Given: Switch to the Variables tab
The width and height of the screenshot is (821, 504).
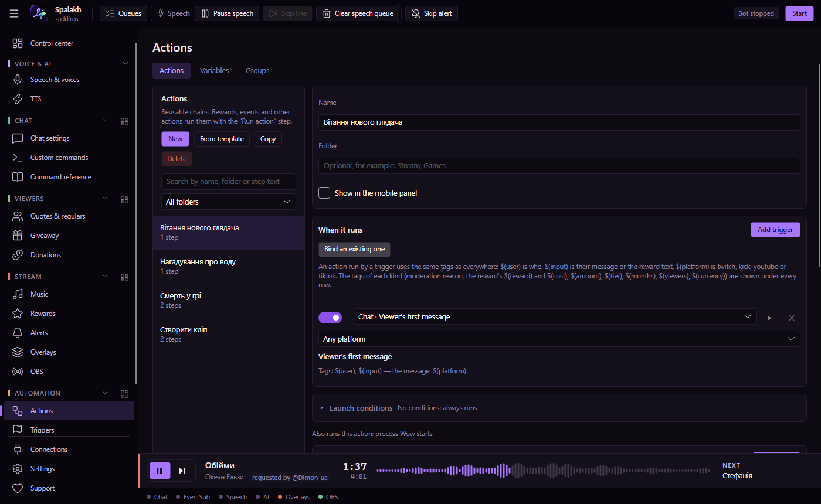Looking at the screenshot, I should coord(214,70).
